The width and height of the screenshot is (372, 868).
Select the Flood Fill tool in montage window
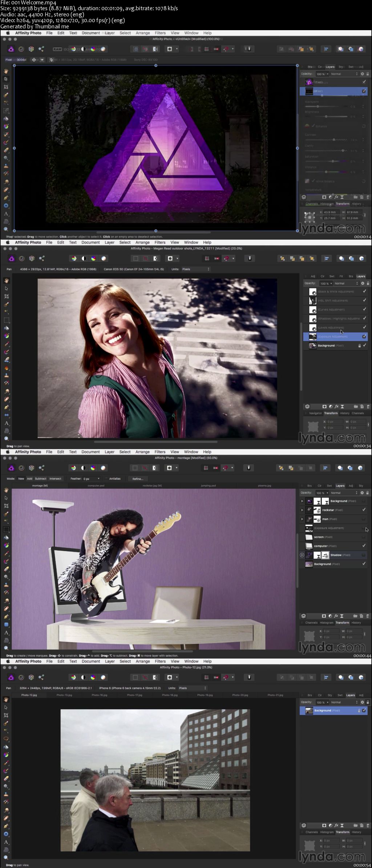pyautogui.click(x=6, y=537)
